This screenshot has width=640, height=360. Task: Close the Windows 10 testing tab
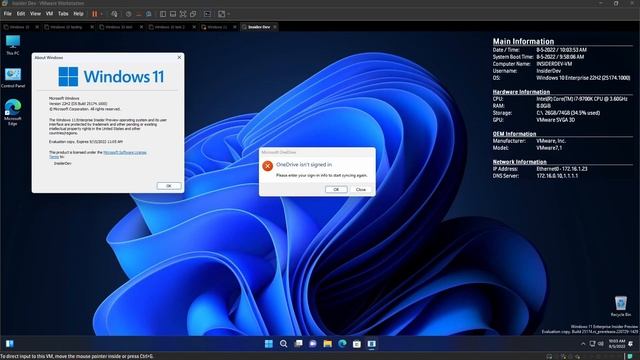pos(92,27)
